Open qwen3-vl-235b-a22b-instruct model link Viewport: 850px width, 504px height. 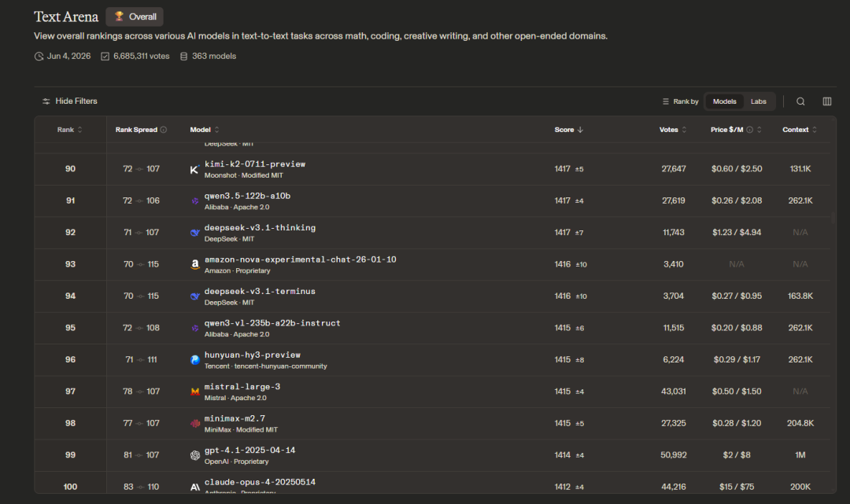(x=272, y=323)
